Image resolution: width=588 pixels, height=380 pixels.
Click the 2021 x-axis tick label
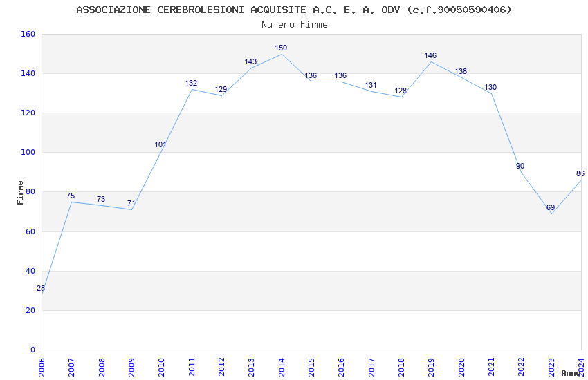tap(491, 368)
